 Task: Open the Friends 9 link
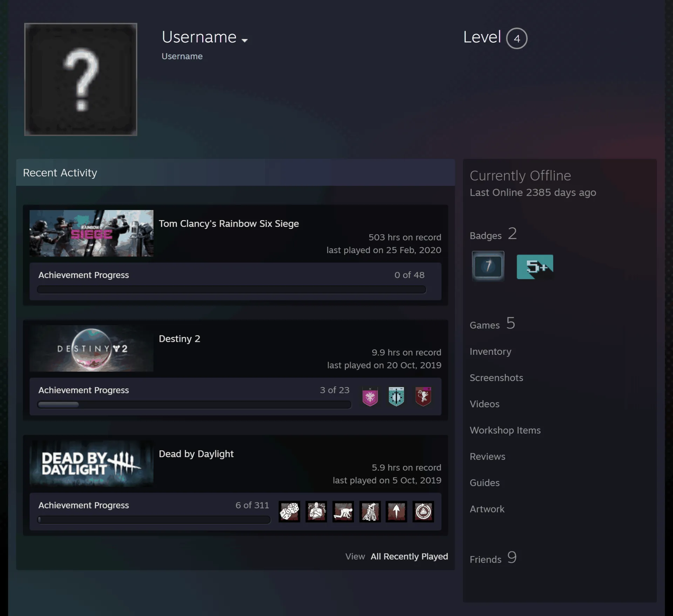tap(493, 558)
